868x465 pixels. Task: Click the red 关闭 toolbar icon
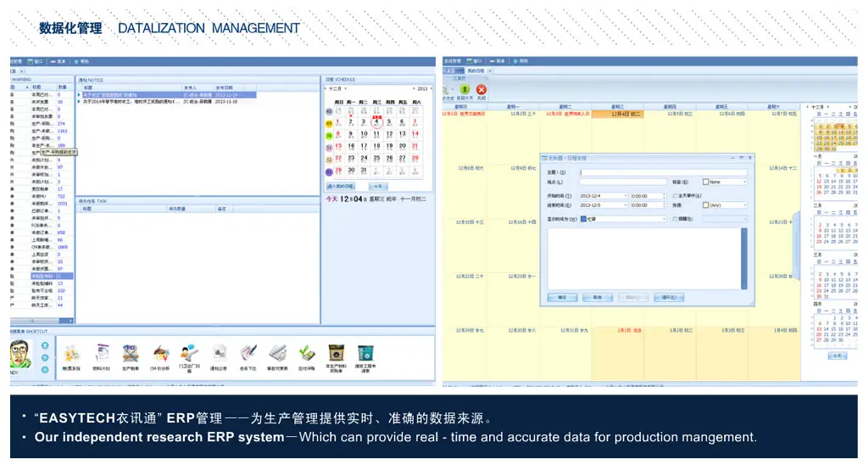click(x=481, y=89)
